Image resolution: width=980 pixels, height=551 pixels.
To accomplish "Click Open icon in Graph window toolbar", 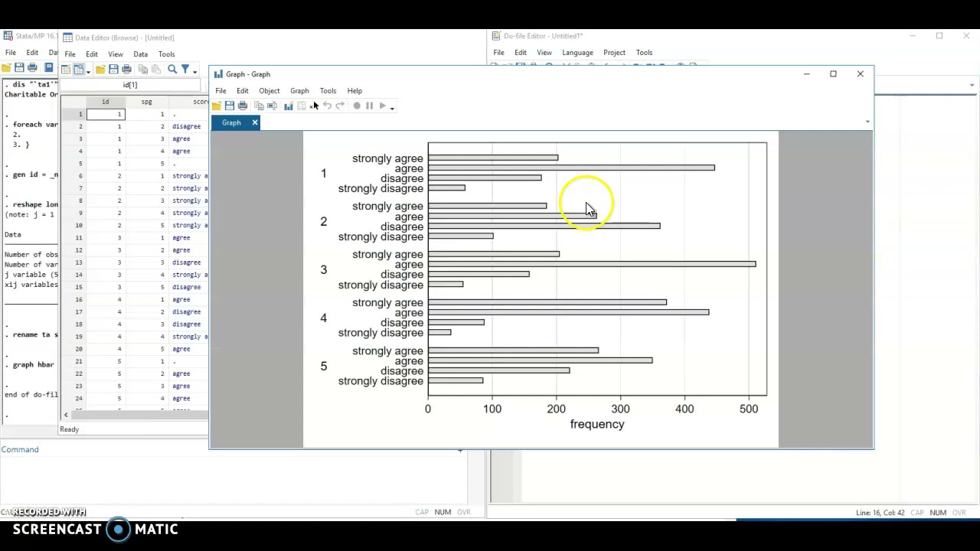I will (217, 106).
